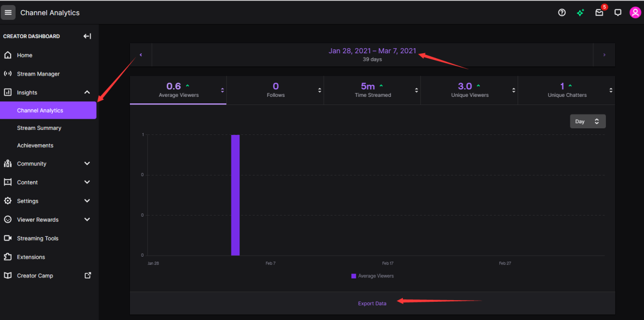The height and width of the screenshot is (320, 644).
Task: Click the Settings gear icon
Action: click(8, 201)
